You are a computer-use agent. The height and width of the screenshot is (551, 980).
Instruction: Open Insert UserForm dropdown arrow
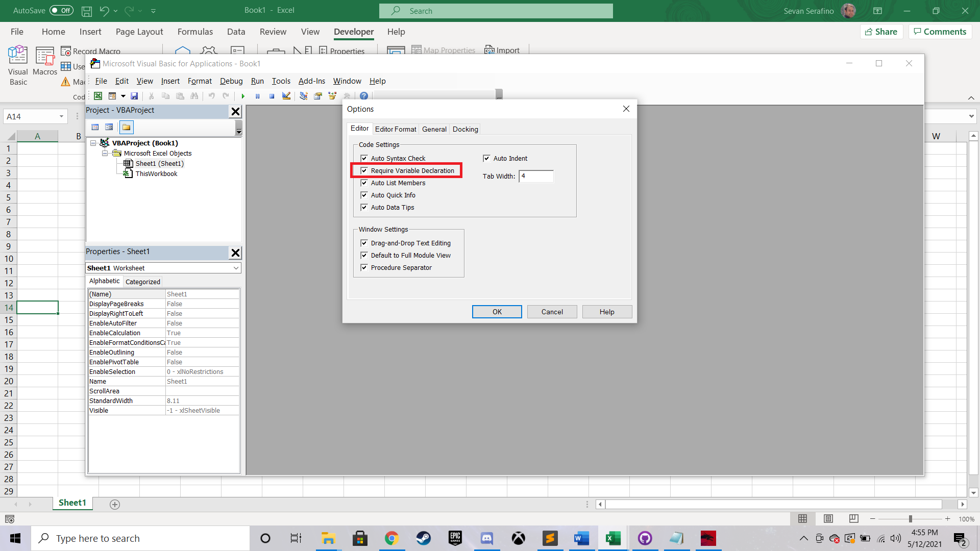(123, 96)
